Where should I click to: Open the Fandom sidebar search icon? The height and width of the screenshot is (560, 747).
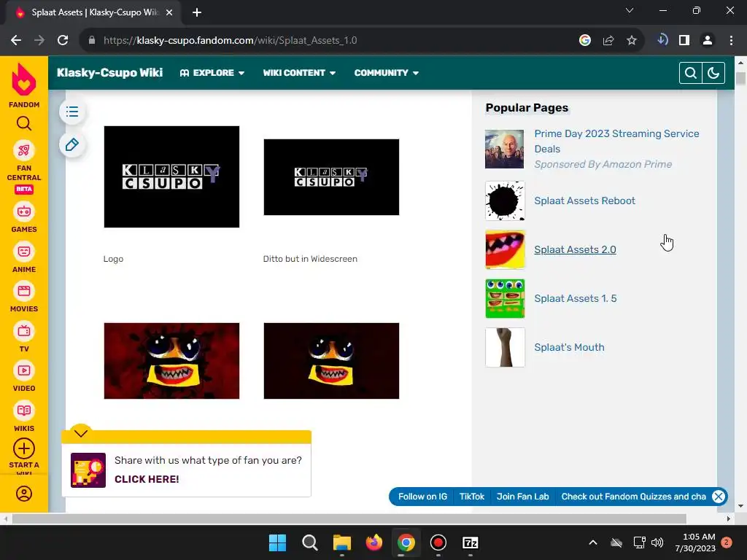pos(24,123)
